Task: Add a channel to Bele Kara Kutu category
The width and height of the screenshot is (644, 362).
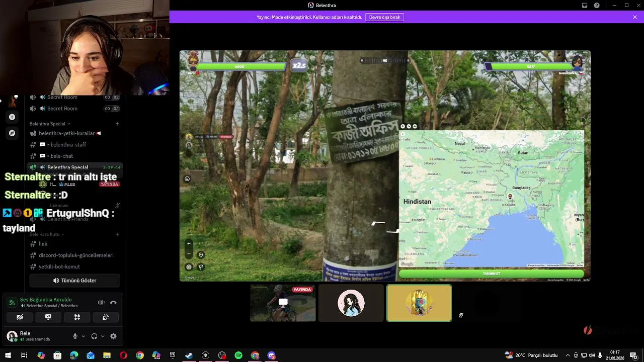Action: (x=117, y=234)
